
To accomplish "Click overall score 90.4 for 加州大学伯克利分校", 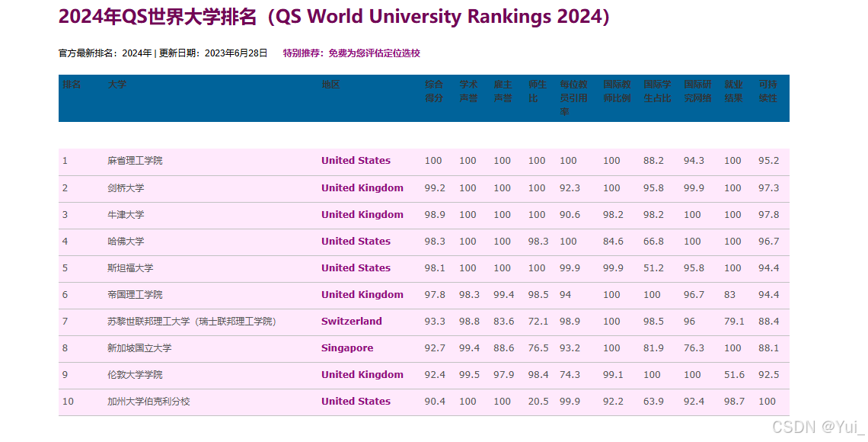I will click(435, 401).
